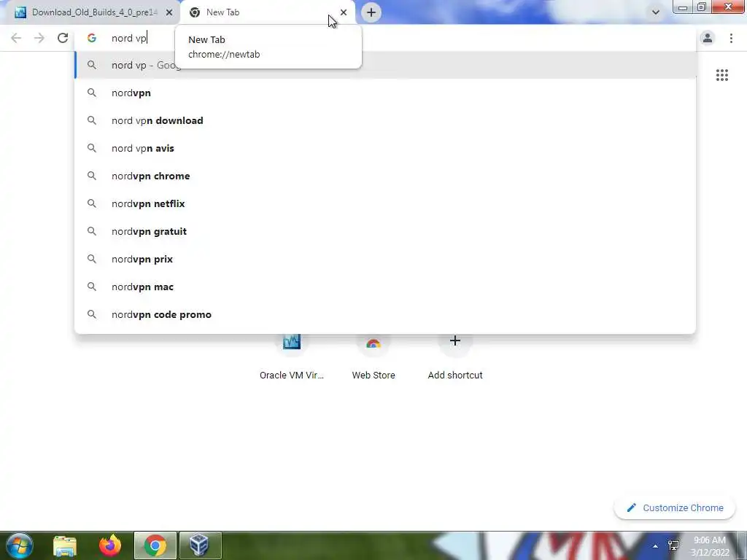This screenshot has height=560, width=747.
Task: Close the New Tab tab
Action: click(344, 12)
